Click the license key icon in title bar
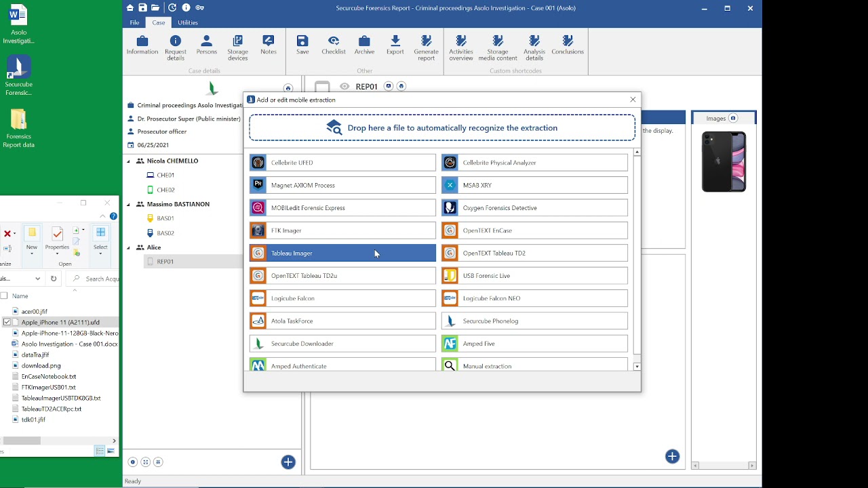 200,7
